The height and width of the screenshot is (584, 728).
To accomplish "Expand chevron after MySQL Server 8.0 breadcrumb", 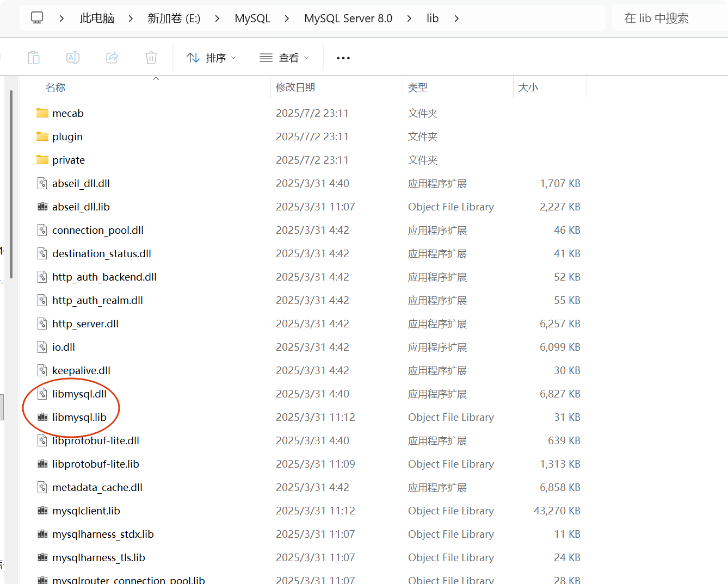I will [x=409, y=18].
